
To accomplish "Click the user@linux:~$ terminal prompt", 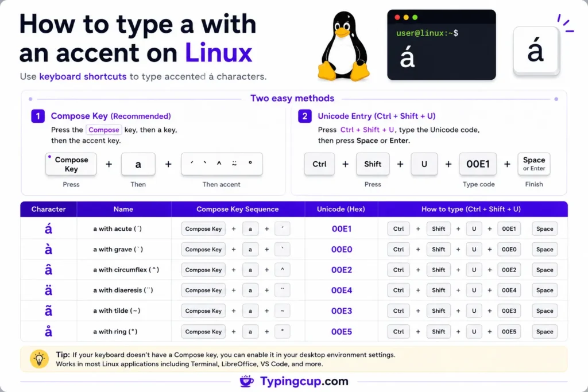I will pos(427,33).
